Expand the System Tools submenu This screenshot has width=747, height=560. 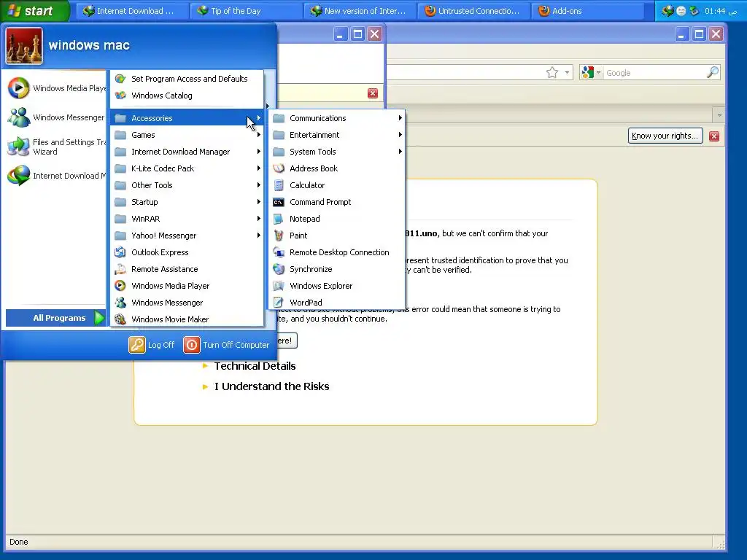tap(337, 152)
